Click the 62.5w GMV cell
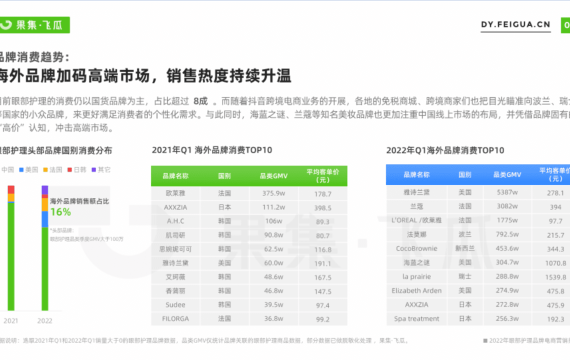Image resolution: width=570 pixels, height=360 pixels. click(x=274, y=249)
